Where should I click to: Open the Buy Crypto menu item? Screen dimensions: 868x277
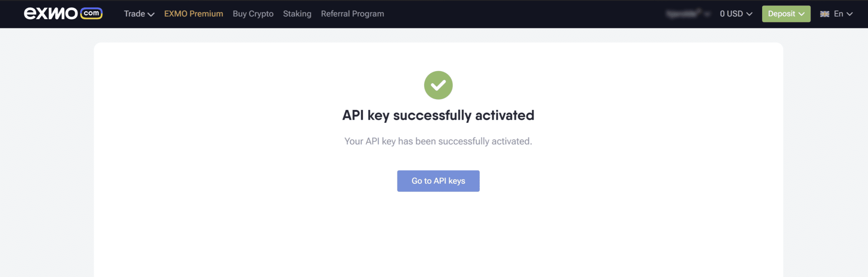click(253, 14)
